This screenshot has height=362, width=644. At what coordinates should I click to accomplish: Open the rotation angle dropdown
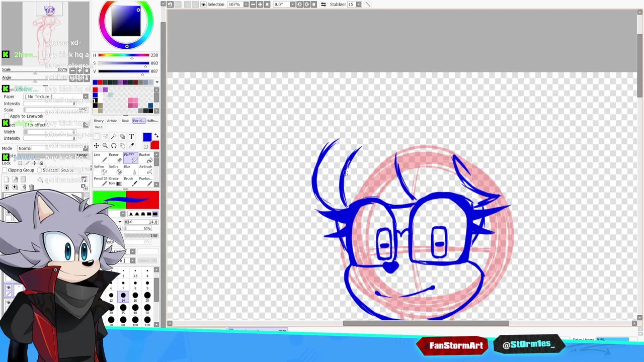tap(293, 4)
